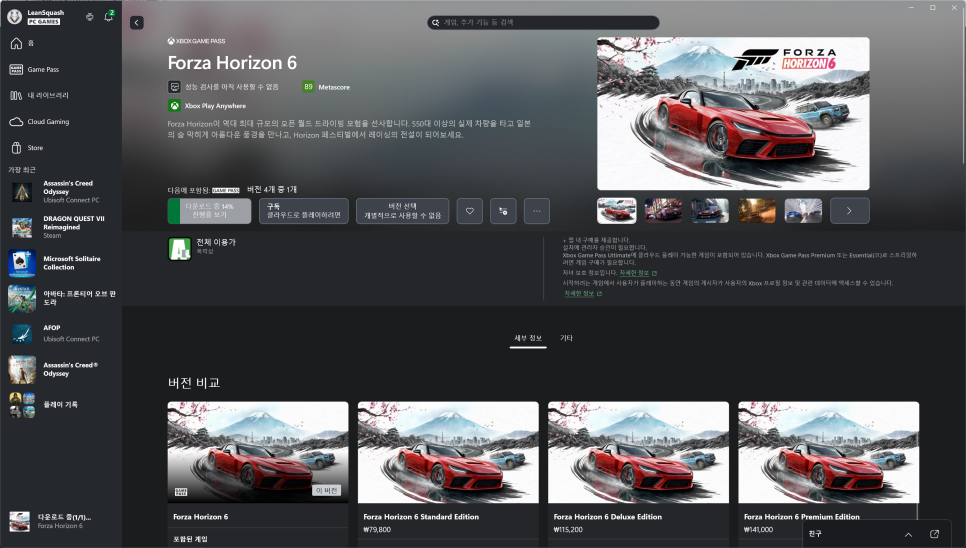Click the ₩141,000 Premium Edition price
Image resolution: width=966 pixels, height=548 pixels.
[x=758, y=530]
